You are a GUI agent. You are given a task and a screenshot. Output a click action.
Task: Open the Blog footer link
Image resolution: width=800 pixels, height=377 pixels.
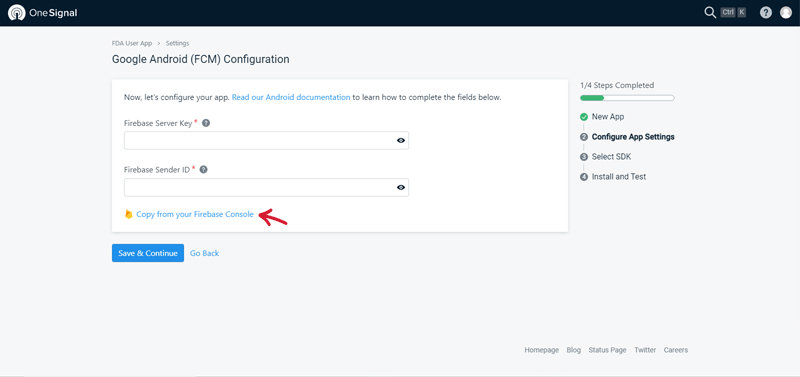coord(573,350)
